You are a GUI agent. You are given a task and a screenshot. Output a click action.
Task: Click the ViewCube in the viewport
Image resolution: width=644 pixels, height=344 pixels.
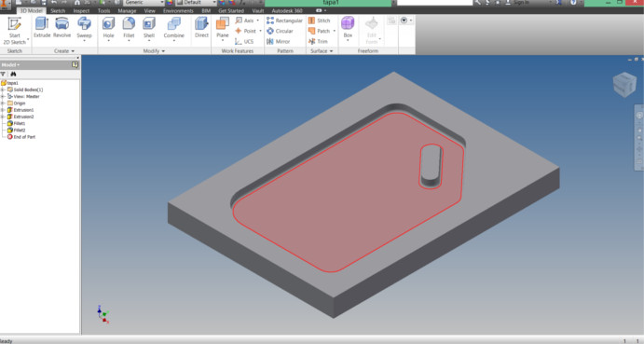tap(624, 85)
